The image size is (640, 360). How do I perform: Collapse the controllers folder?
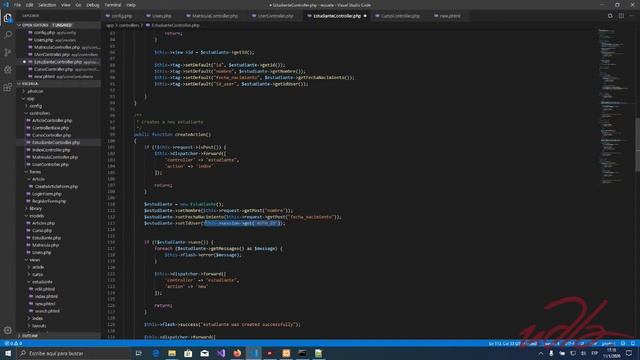click(39, 113)
